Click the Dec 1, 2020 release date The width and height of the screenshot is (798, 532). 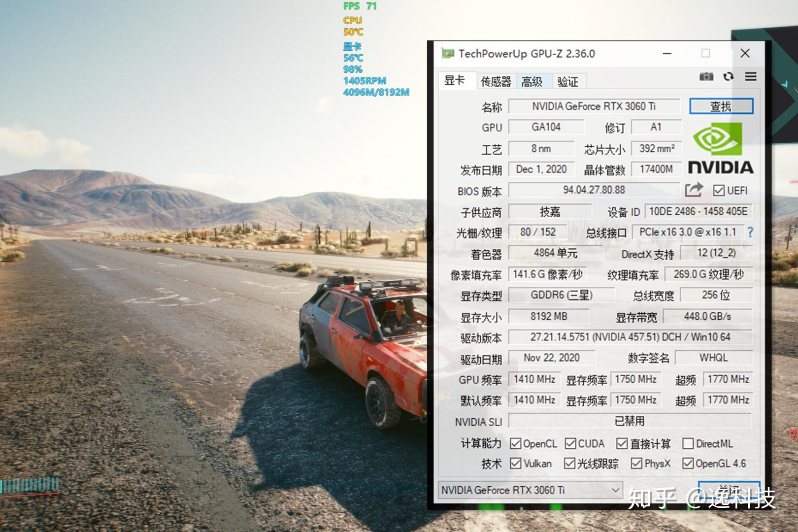tap(541, 169)
